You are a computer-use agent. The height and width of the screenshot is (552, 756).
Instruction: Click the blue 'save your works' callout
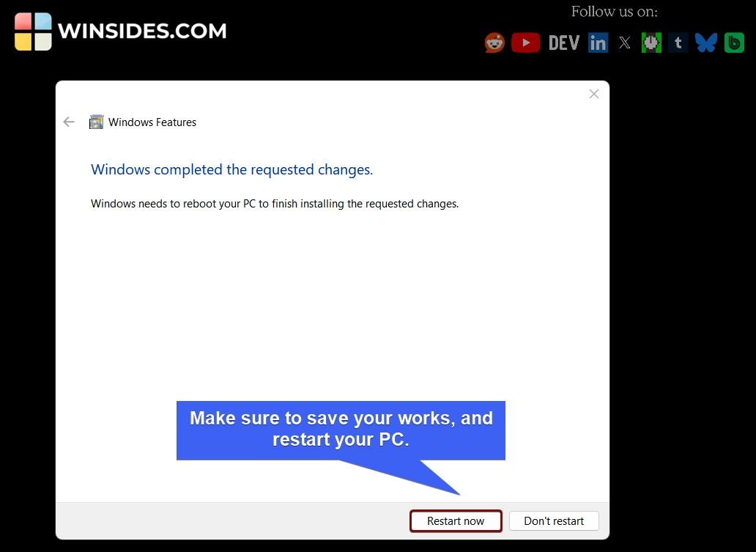(341, 430)
